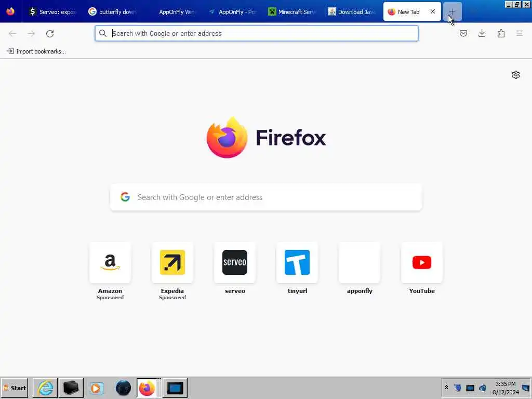Viewport: 532px width, 399px height.
Task: Open Windows Media Player from taskbar
Action: pos(97,388)
